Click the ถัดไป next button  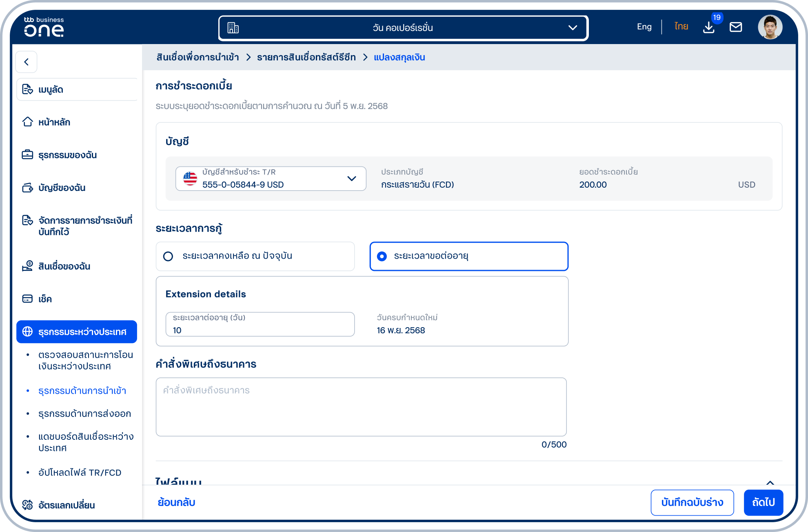click(763, 503)
